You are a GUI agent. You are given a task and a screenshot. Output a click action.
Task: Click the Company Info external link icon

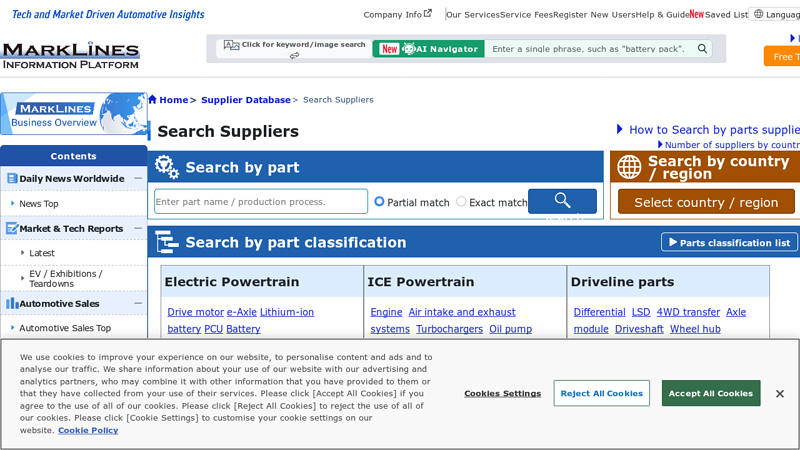[428, 13]
